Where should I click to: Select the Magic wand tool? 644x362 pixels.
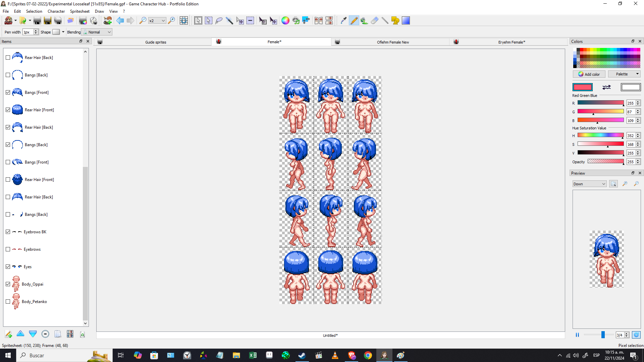230,20
